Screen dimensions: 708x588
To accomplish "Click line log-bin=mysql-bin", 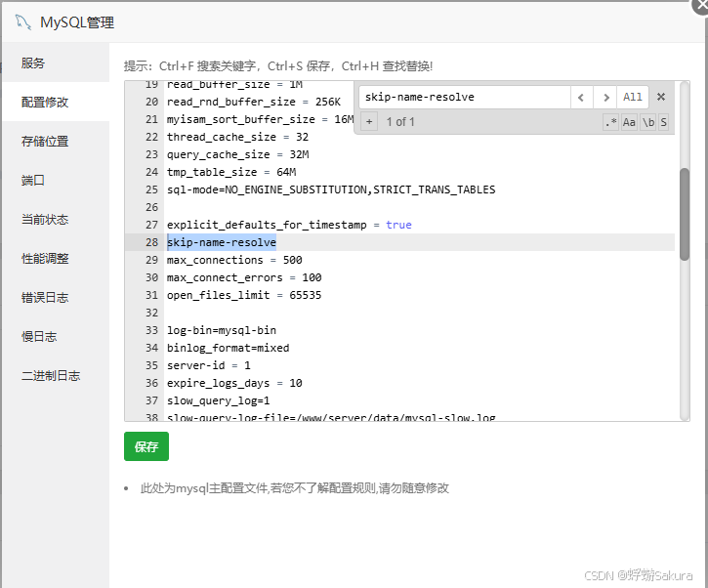I will pyautogui.click(x=222, y=330).
